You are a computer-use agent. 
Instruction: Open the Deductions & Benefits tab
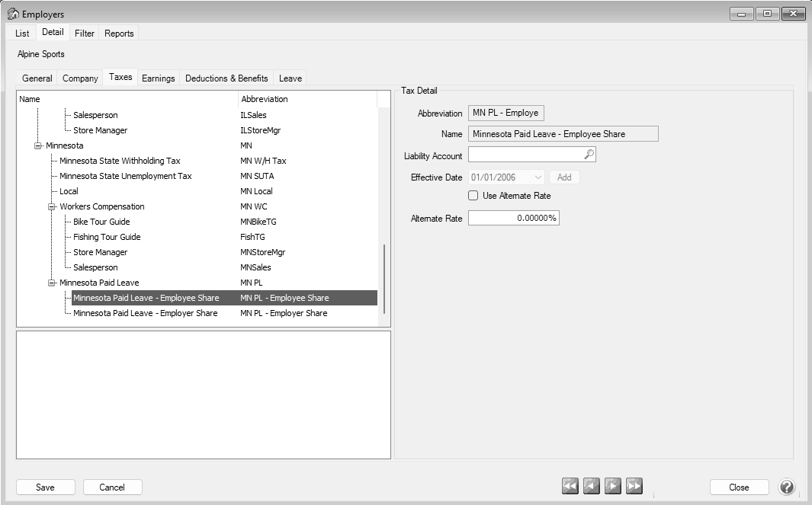[226, 78]
